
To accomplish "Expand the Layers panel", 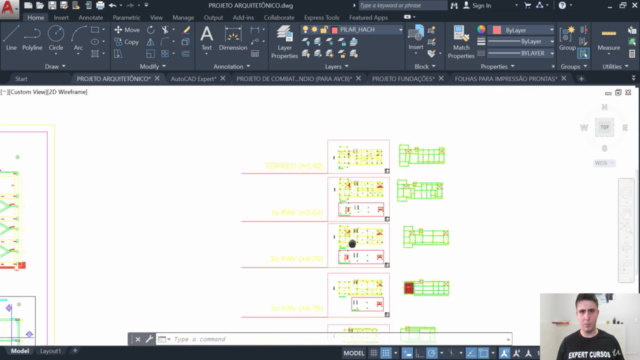I will click(337, 67).
